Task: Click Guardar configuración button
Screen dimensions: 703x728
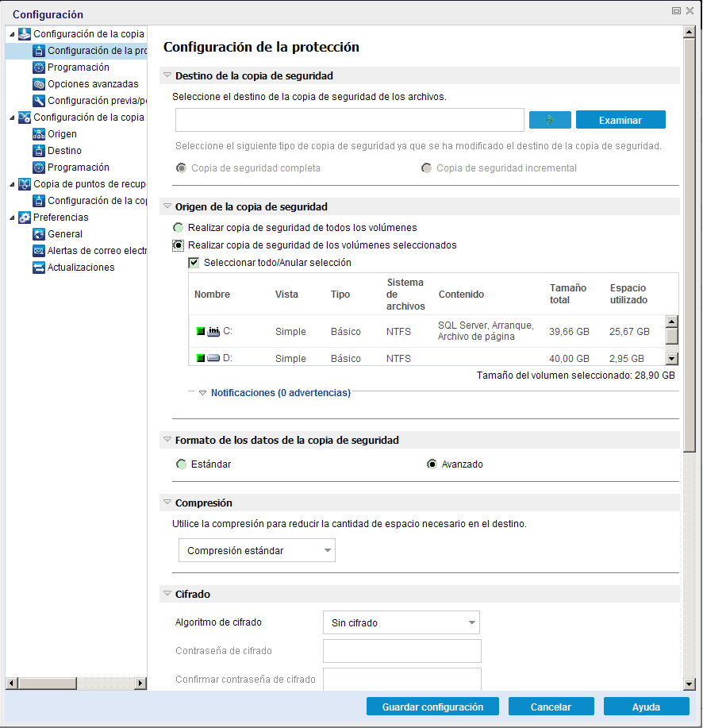Action: pyautogui.click(x=432, y=707)
